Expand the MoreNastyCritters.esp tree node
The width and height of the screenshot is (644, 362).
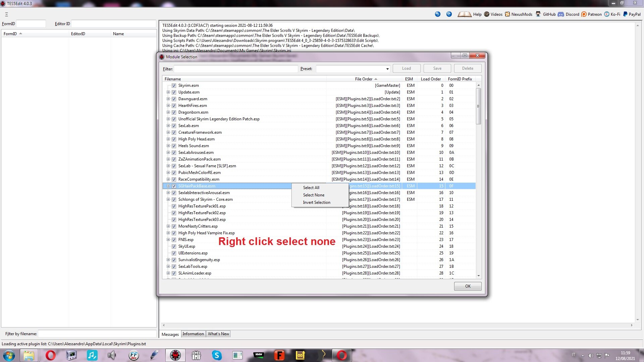click(168, 226)
